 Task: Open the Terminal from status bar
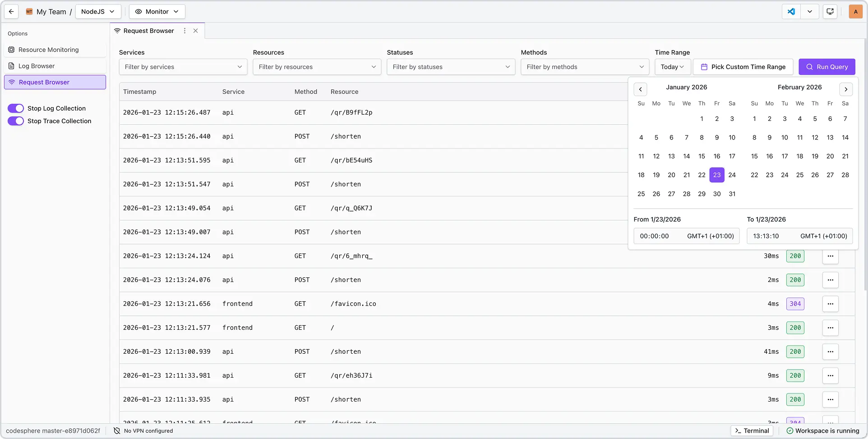coord(752,431)
